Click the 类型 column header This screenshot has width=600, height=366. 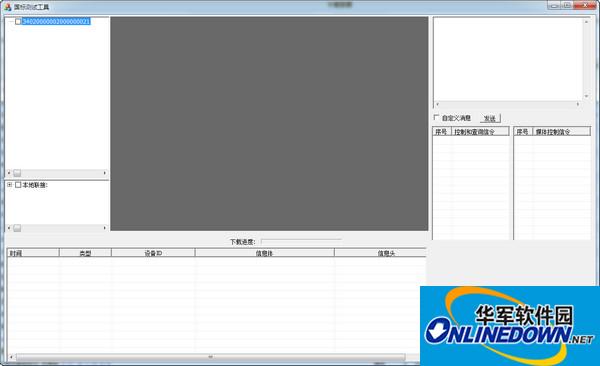tap(85, 253)
